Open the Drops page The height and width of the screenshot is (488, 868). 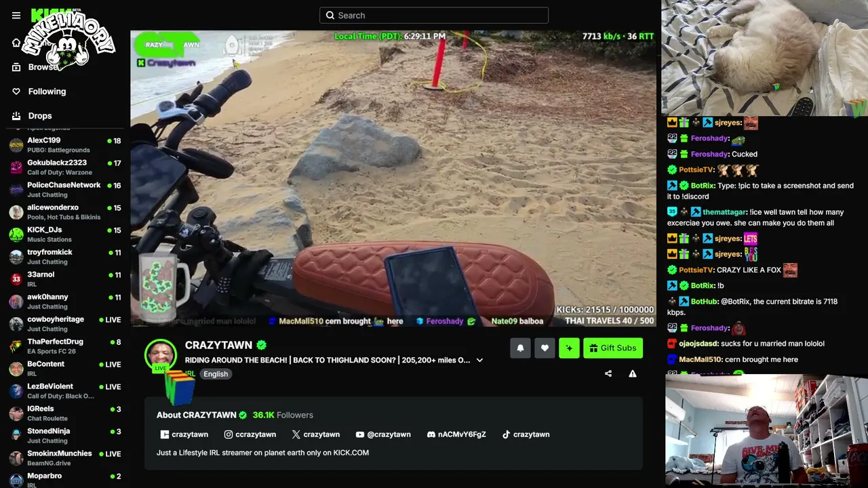[x=40, y=116]
